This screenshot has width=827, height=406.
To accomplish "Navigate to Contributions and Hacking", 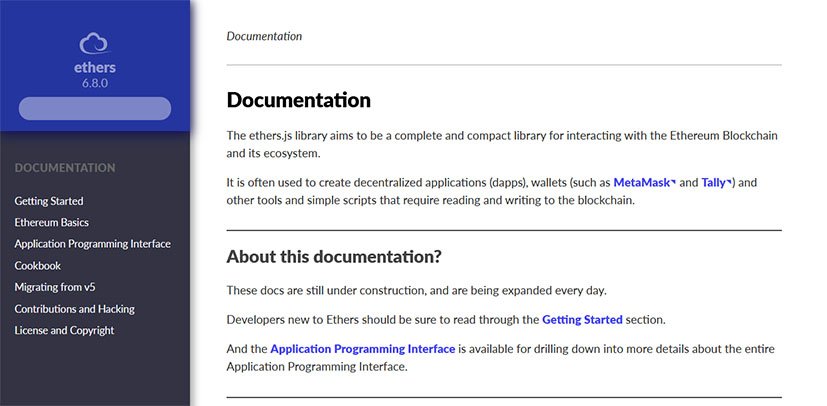I will pos(75,309).
